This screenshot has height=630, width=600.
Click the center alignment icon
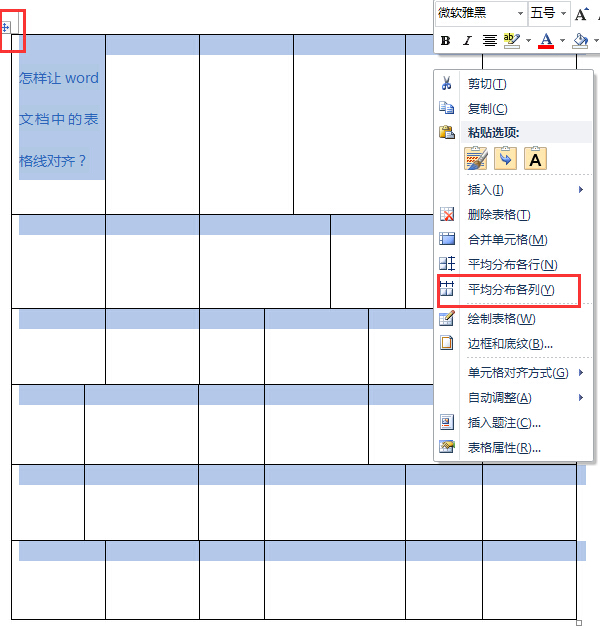[489, 41]
